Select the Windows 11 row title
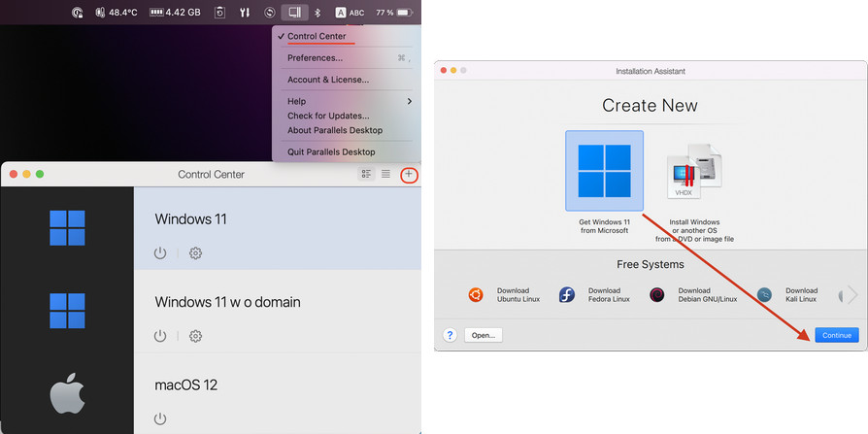Viewport: 868px width, 434px height. [x=190, y=219]
